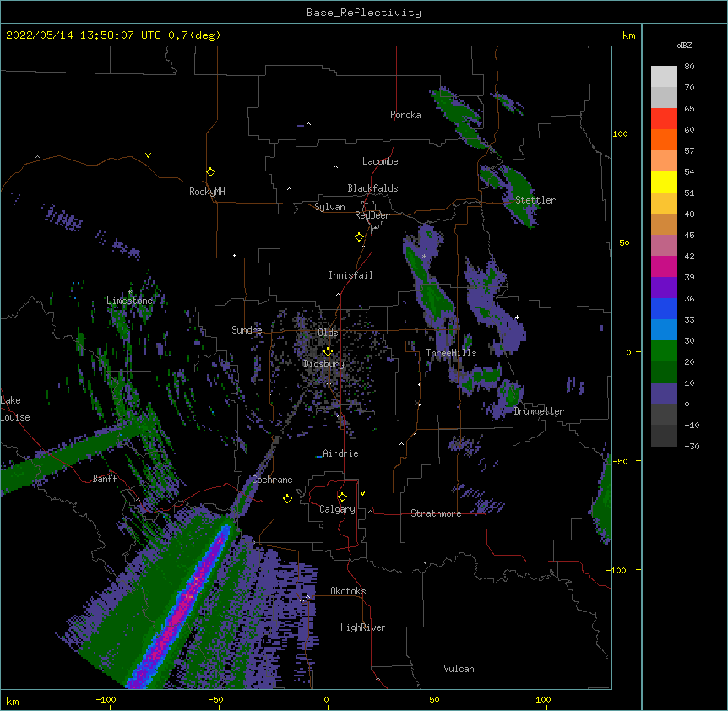728x711 pixels.
Task: Click the Banff town label
Action: [x=105, y=479]
